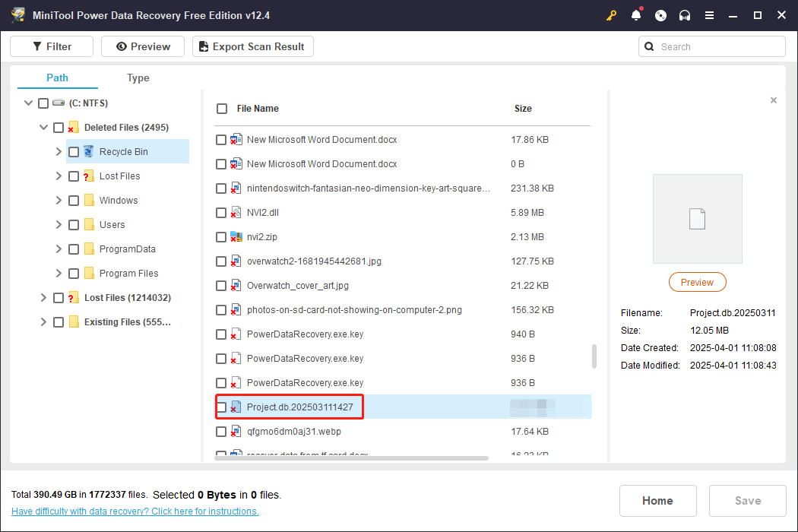
Task: Open the headset support icon
Action: point(685,15)
